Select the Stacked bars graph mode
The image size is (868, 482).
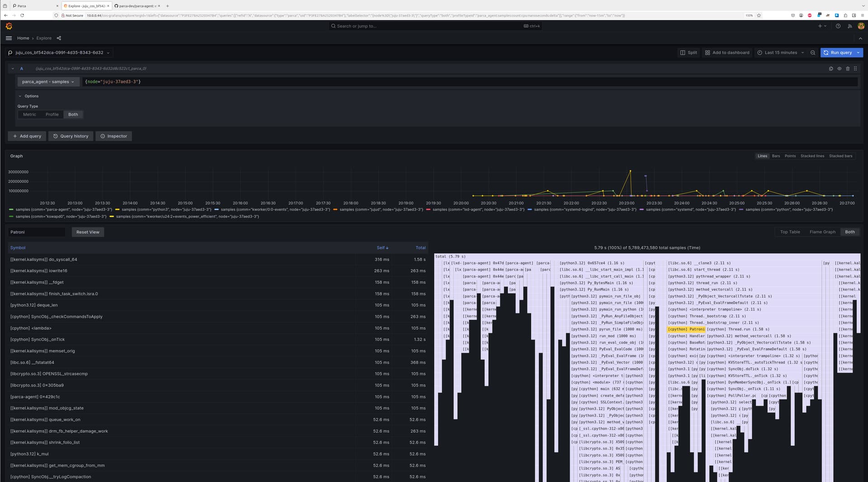840,156
